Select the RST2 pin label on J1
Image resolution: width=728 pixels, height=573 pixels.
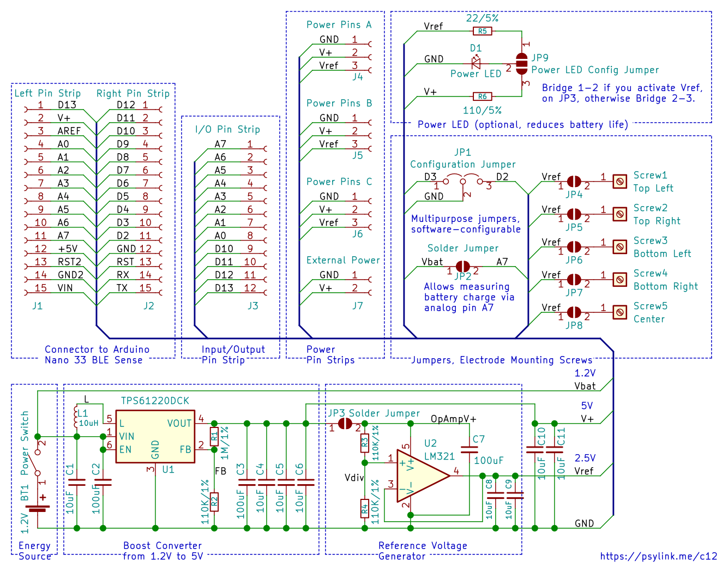[x=69, y=262]
